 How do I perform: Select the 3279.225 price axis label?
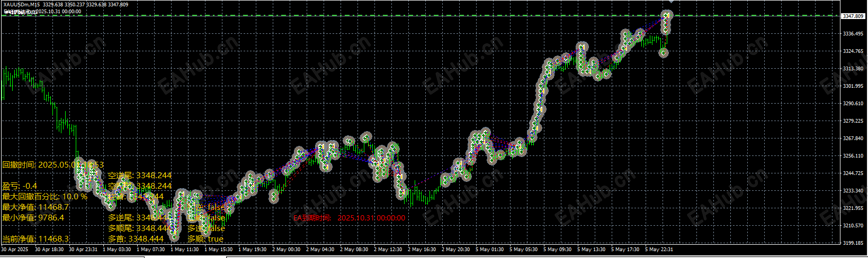(x=853, y=121)
